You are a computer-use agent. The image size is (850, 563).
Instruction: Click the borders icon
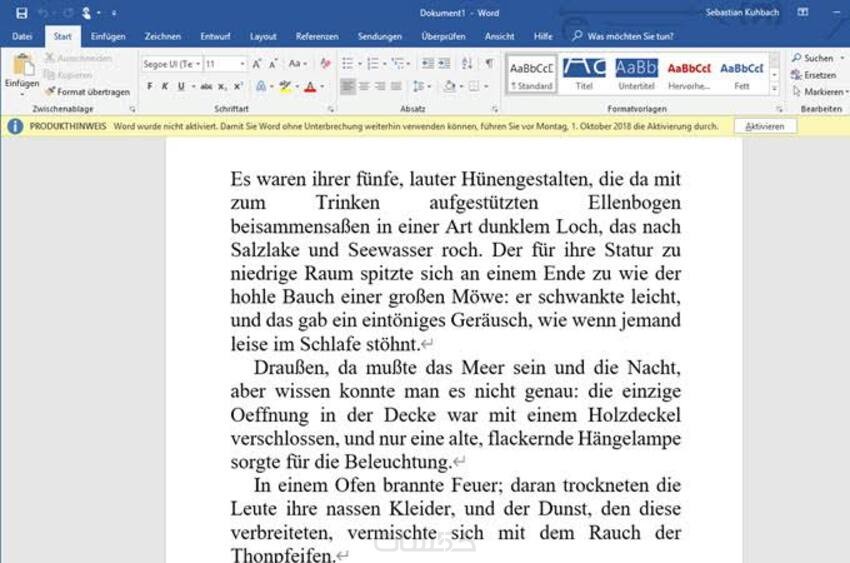pyautogui.click(x=474, y=86)
